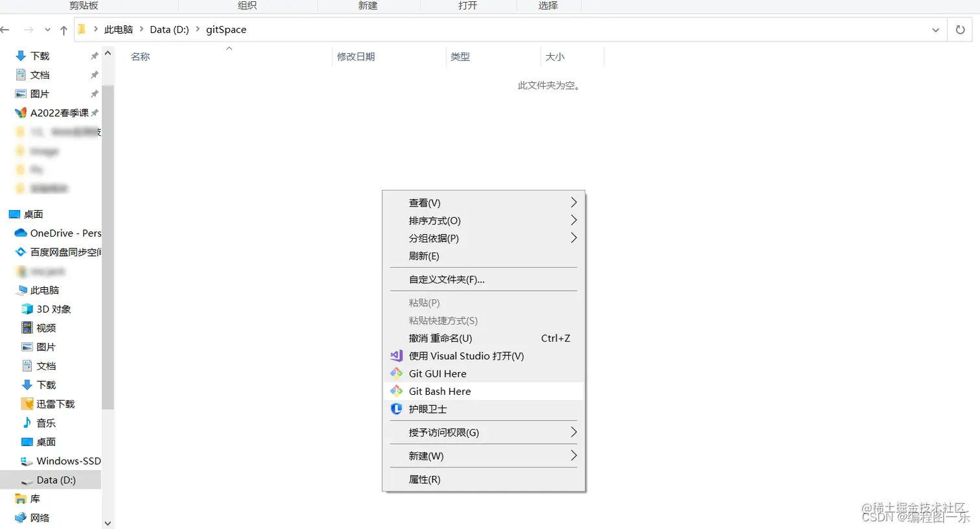This screenshot has width=980, height=529.
Task: Launch Git GUI Here via its icon
Action: 397,373
